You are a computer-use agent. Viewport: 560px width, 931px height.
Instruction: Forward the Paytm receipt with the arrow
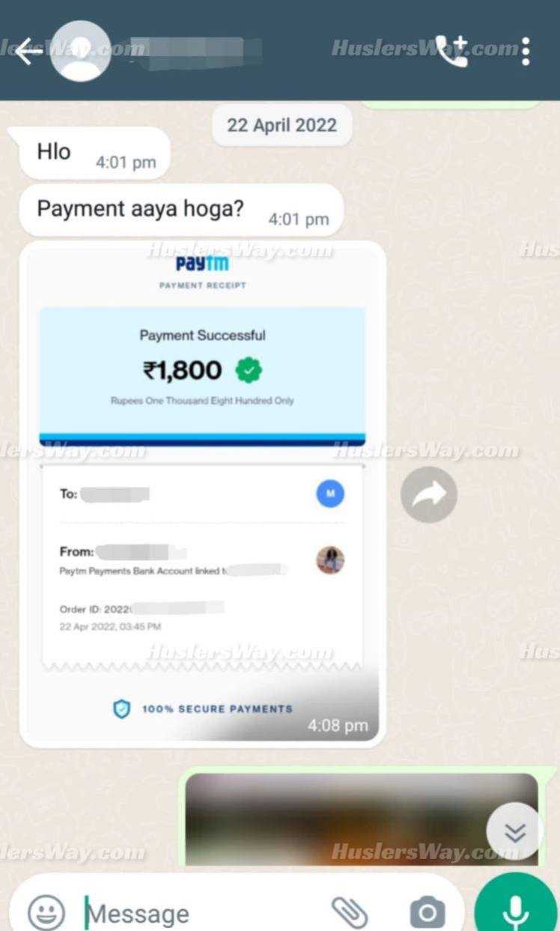pyautogui.click(x=429, y=494)
